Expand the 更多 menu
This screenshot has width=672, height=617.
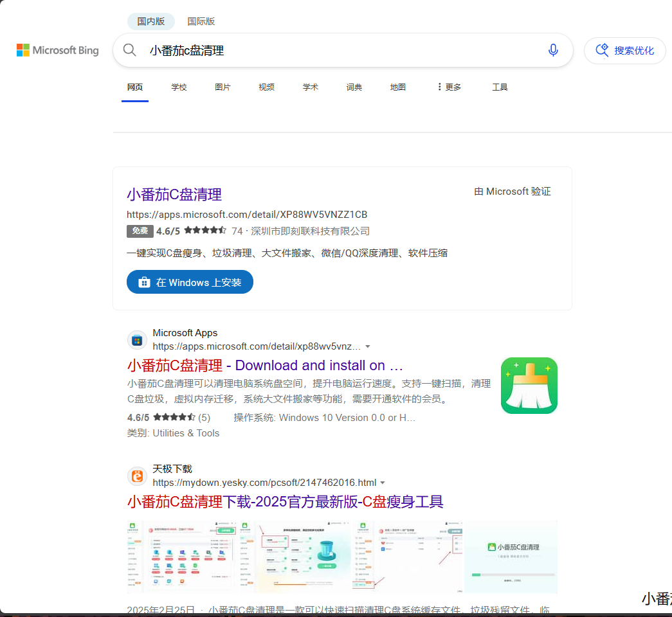point(449,87)
